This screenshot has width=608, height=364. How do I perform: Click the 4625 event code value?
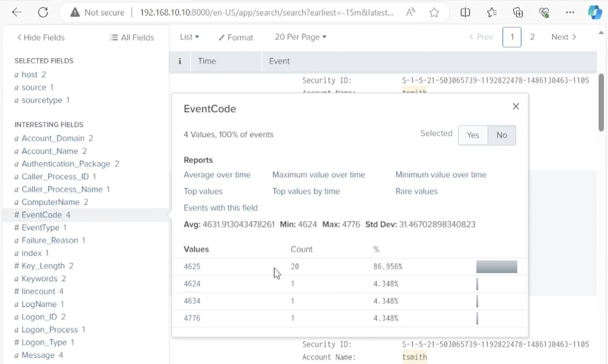pyautogui.click(x=192, y=267)
